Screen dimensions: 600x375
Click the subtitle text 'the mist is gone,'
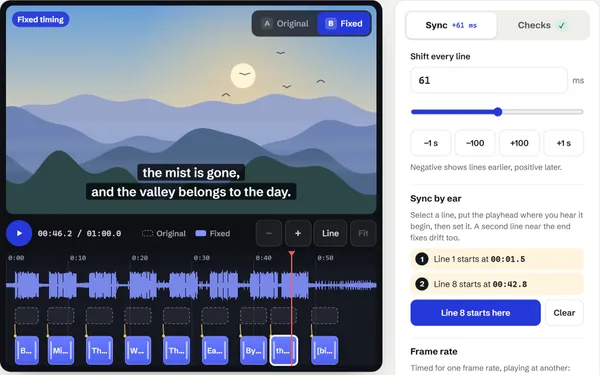coord(191,173)
